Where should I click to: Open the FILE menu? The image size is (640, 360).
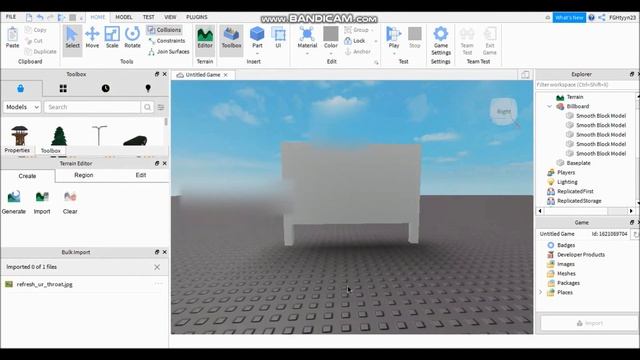11,17
